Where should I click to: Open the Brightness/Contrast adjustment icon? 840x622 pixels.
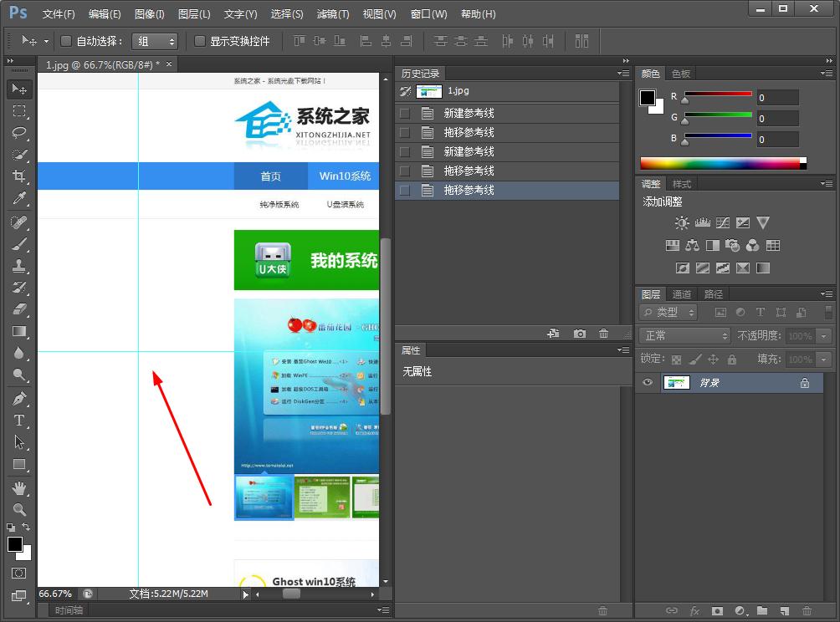(x=683, y=222)
